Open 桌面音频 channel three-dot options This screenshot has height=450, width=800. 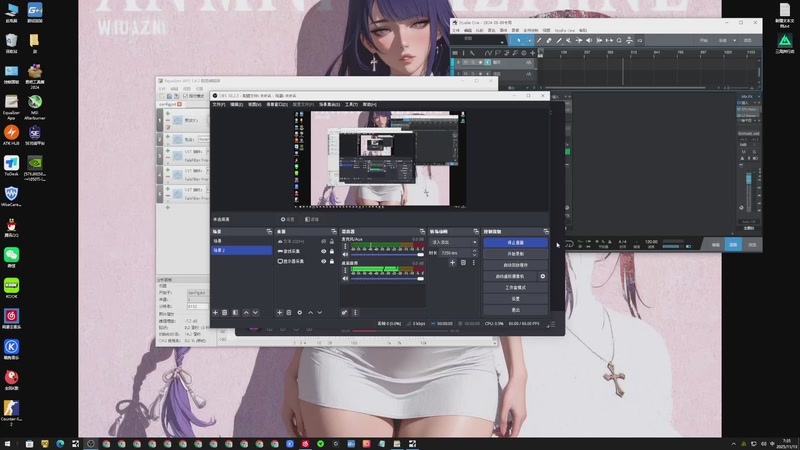coord(345,270)
